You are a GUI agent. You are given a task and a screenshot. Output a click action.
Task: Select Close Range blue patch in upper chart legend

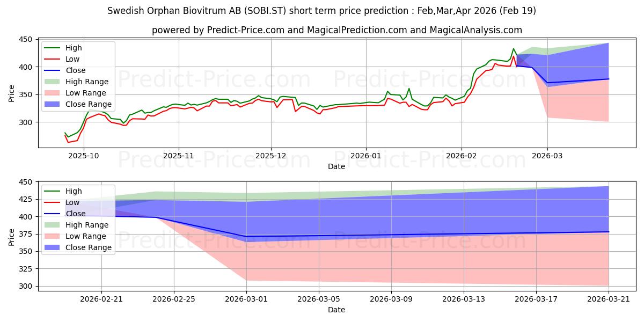tap(54, 104)
